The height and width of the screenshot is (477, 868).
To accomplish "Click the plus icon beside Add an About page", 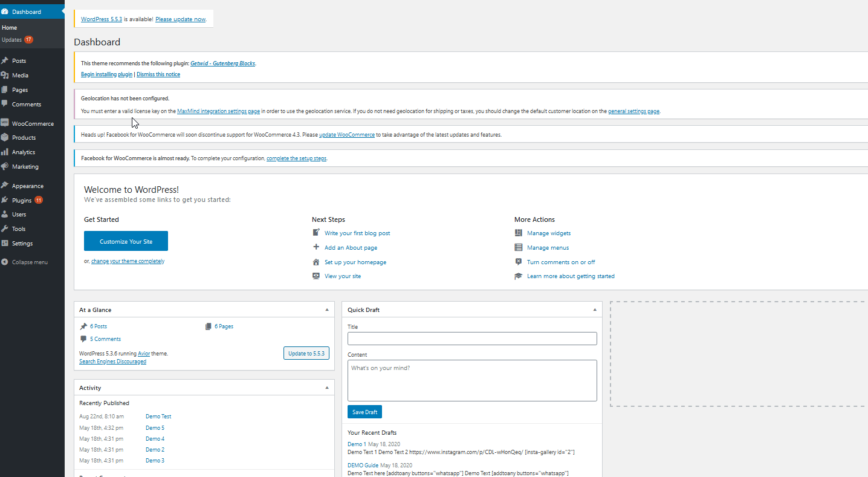I will [x=316, y=247].
